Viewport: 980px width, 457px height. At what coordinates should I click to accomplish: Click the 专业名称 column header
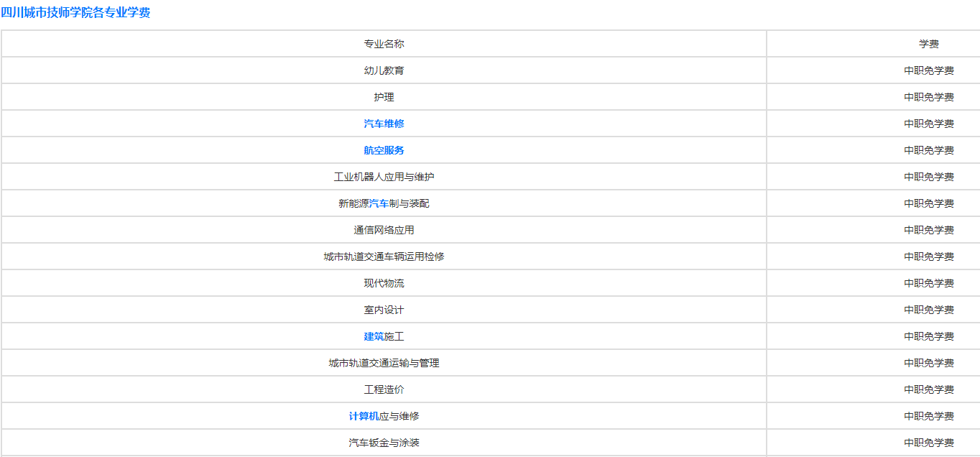tap(384, 44)
